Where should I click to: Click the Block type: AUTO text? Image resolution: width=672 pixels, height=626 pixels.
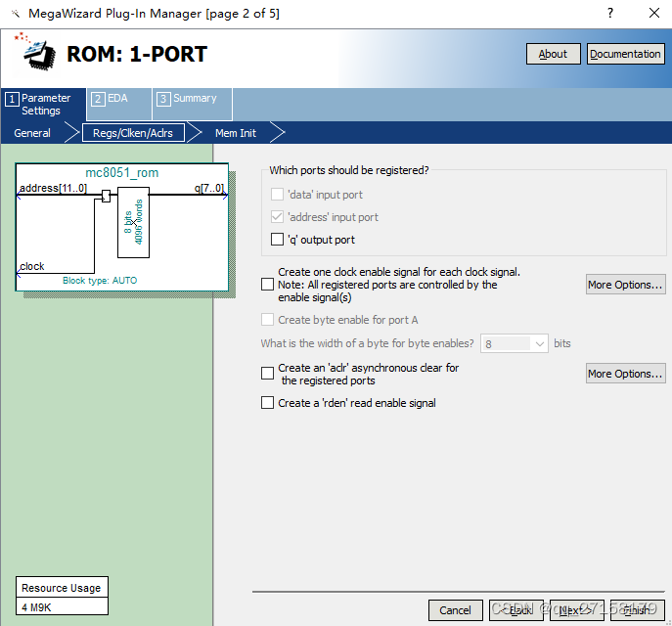(100, 281)
